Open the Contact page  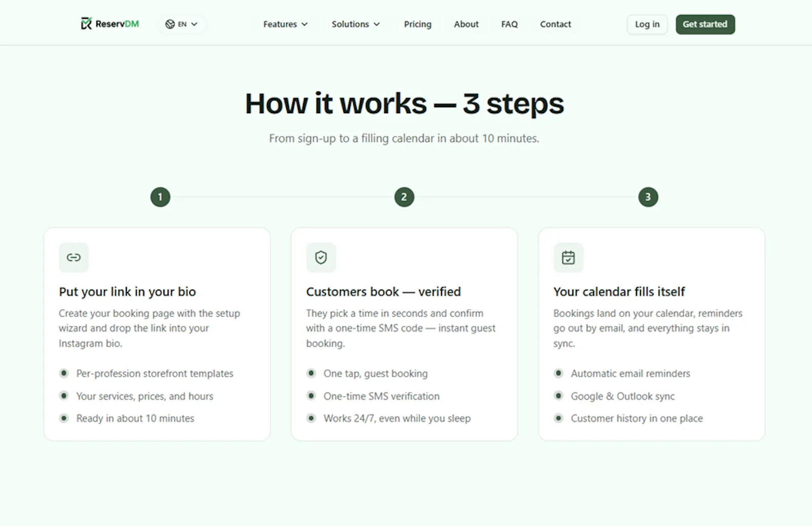coord(555,24)
